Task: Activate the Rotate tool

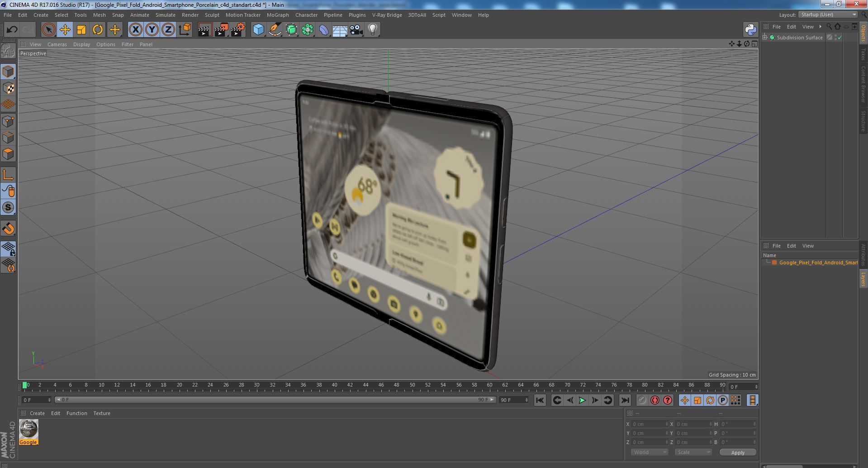Action: pos(98,30)
